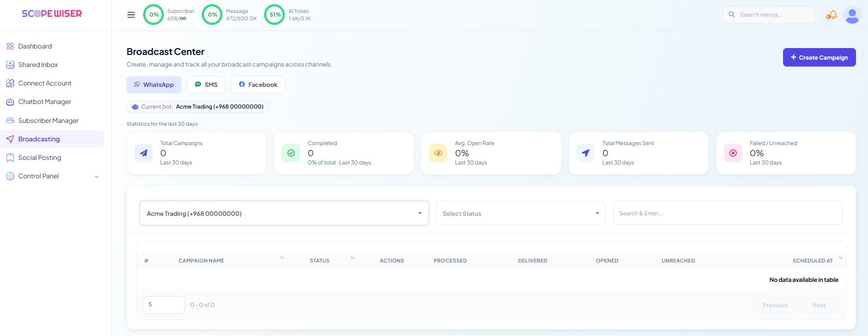Click the rows-per-page field showing 5
The height and width of the screenshot is (336, 868).
pyautogui.click(x=164, y=305)
